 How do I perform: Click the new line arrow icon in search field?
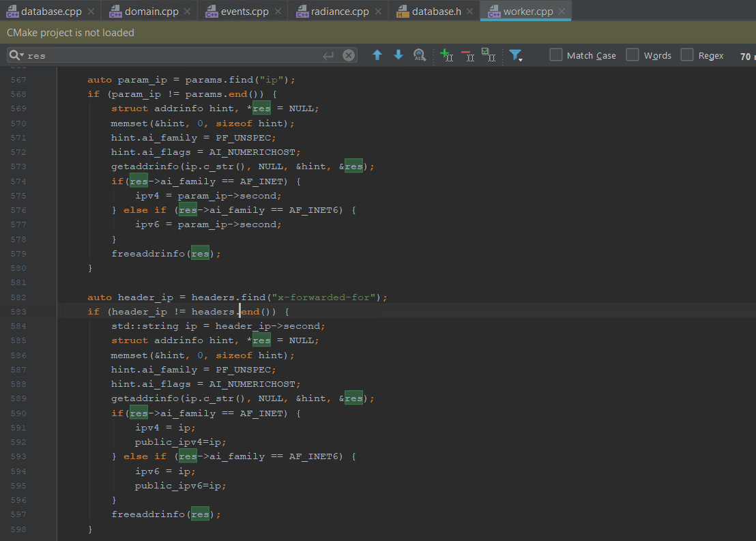pos(328,56)
